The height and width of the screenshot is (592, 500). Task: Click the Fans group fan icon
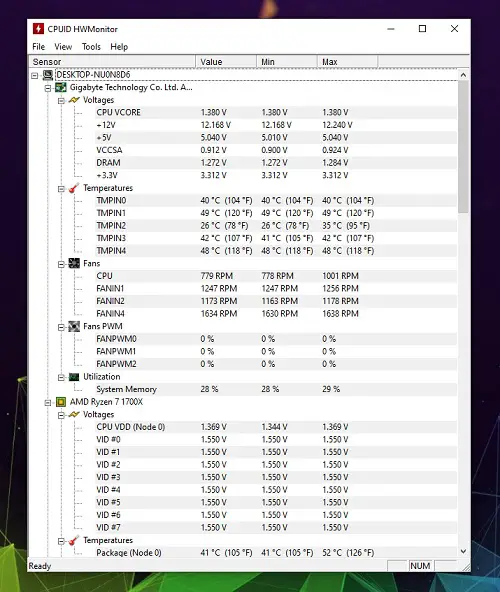tap(74, 263)
